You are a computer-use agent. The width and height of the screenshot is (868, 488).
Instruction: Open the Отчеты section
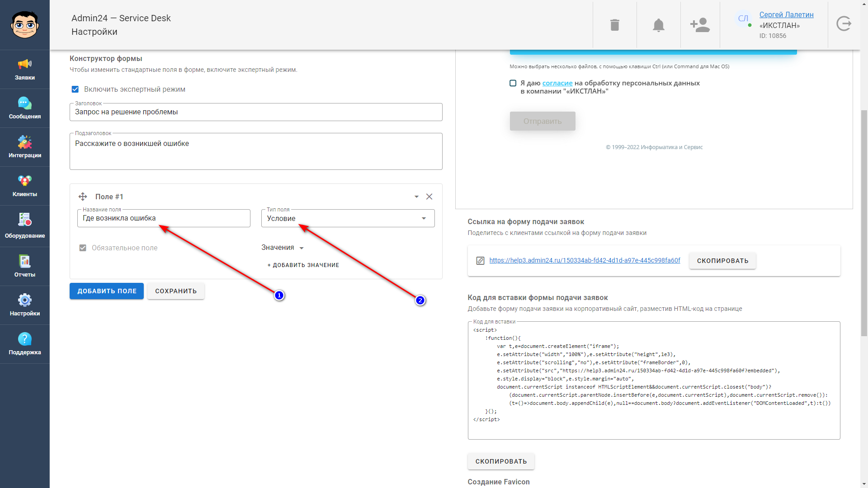coord(25,267)
